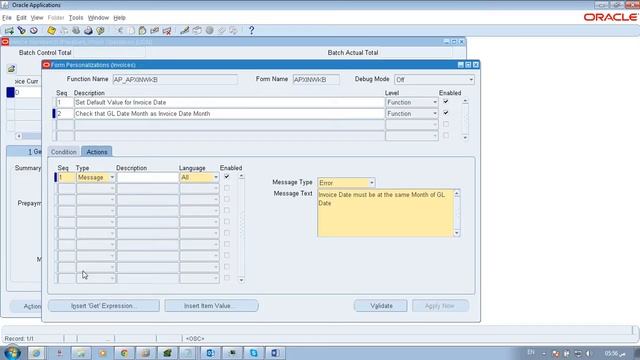640x360 pixels.
Task: Click folder icon in Invoice Workbench window
Action: tap(11, 69)
